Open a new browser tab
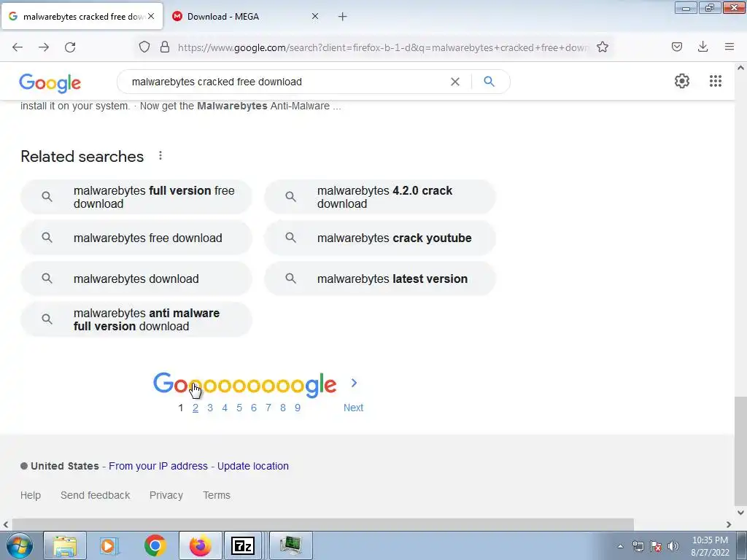This screenshot has height=560, width=747. pyautogui.click(x=343, y=17)
